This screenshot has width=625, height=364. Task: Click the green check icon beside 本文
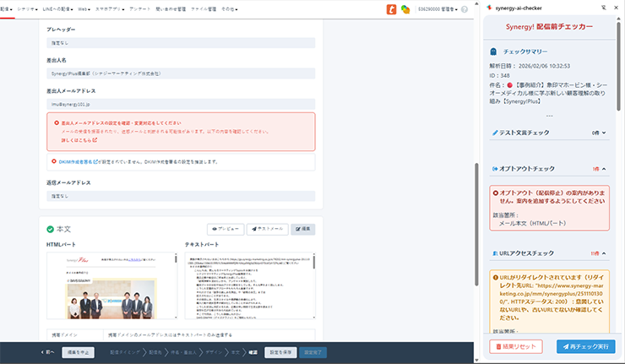pos(50,229)
